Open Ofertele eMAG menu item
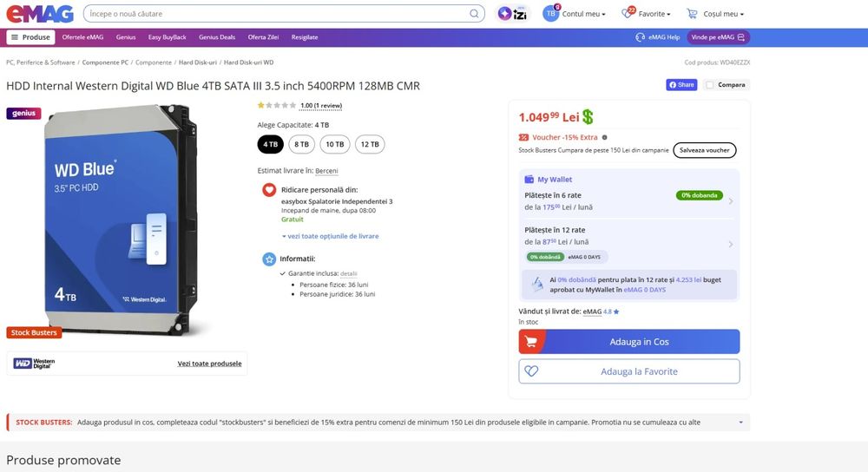The image size is (868, 472). point(82,37)
